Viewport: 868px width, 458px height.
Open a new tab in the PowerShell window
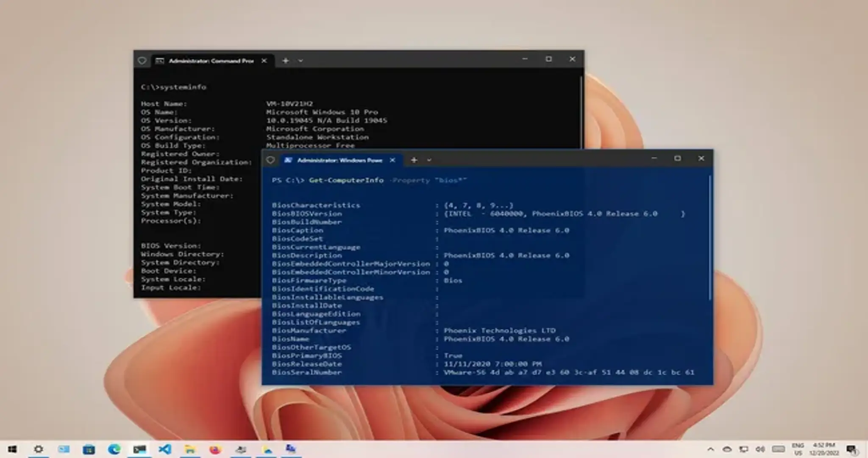pos(414,160)
